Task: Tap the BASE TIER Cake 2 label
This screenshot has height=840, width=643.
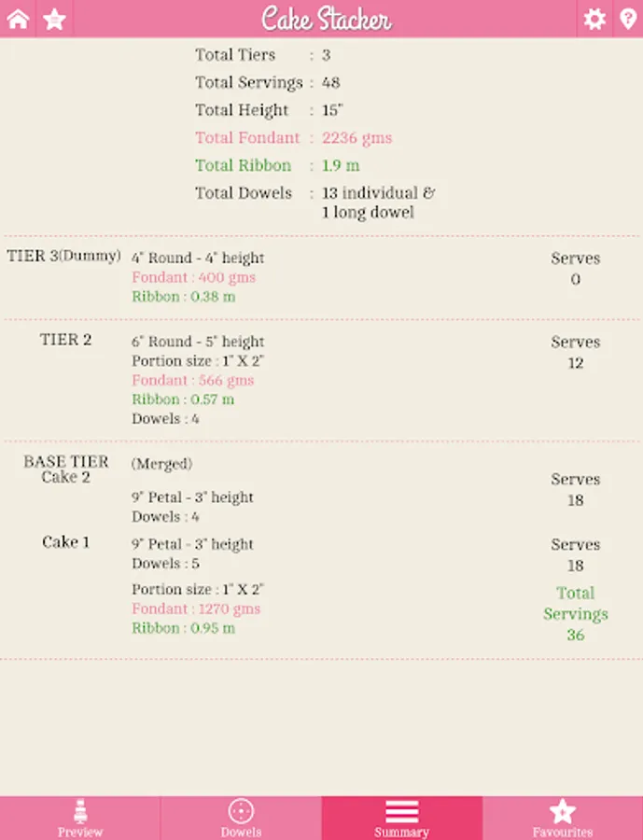Action: 65,469
